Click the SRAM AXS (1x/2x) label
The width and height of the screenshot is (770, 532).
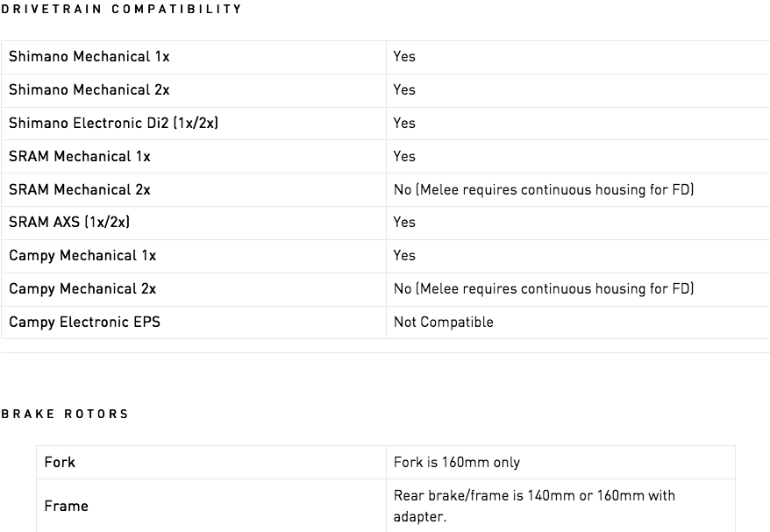69,223
